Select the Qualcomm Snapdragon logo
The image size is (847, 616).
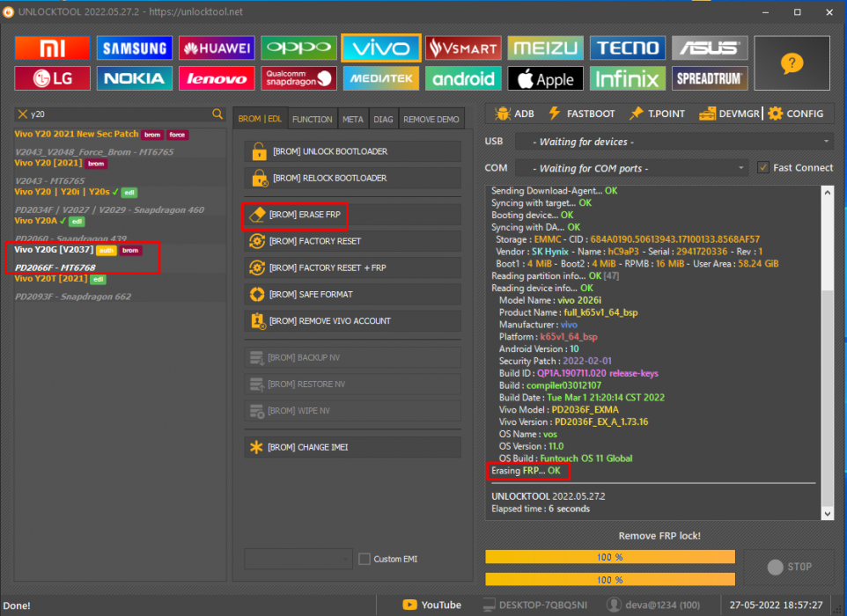(298, 78)
